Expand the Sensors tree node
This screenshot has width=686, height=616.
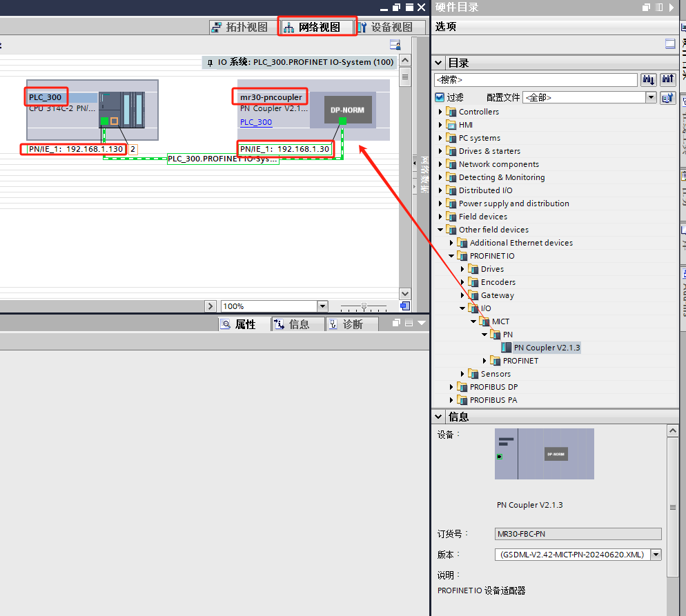(x=462, y=375)
